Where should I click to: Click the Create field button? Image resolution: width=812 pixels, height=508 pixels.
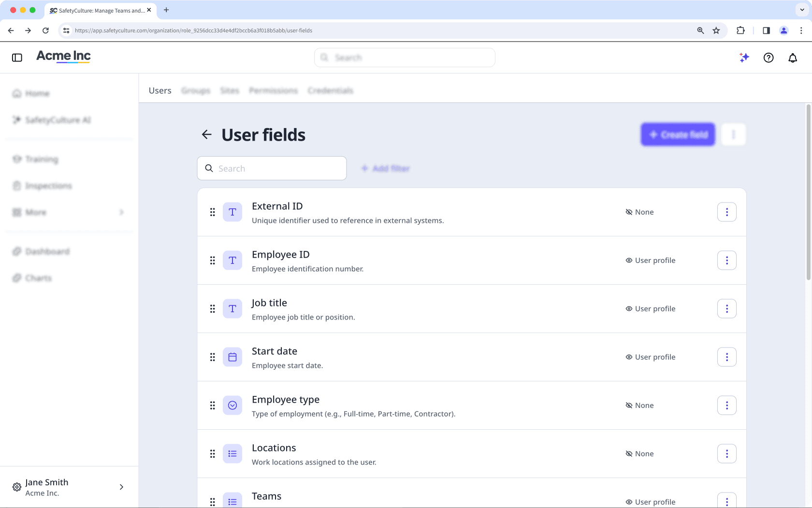(678, 134)
